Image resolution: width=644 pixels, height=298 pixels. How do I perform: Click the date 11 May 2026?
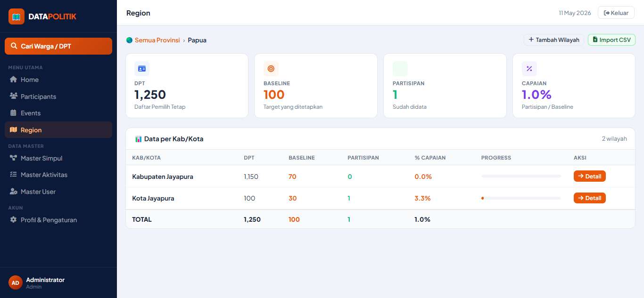pos(575,13)
